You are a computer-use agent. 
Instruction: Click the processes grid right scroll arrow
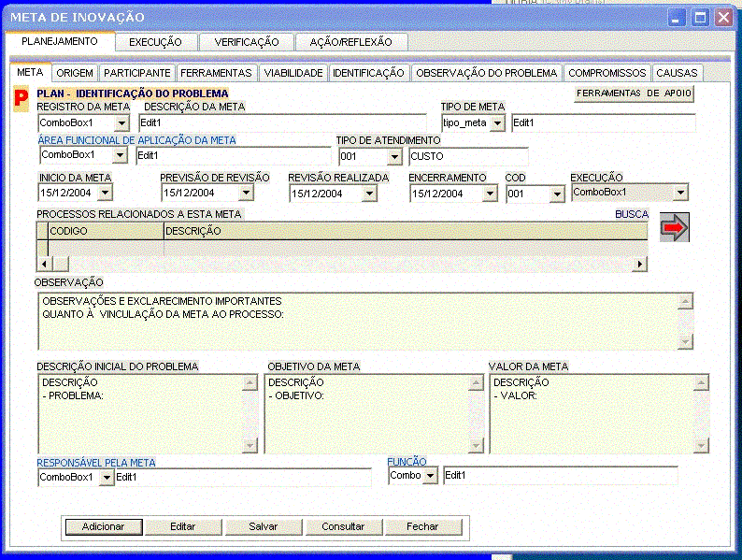click(x=640, y=265)
